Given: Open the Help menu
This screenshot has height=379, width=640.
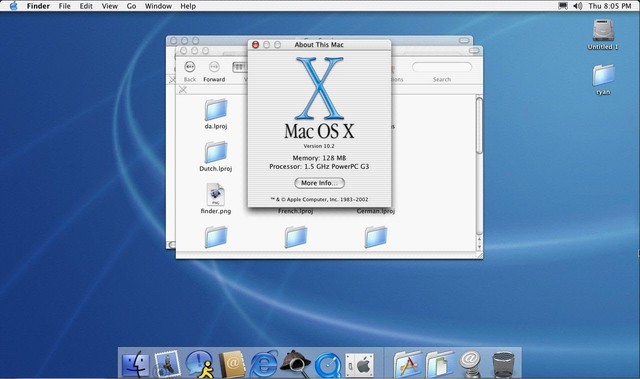Looking at the screenshot, I should click(x=188, y=6).
